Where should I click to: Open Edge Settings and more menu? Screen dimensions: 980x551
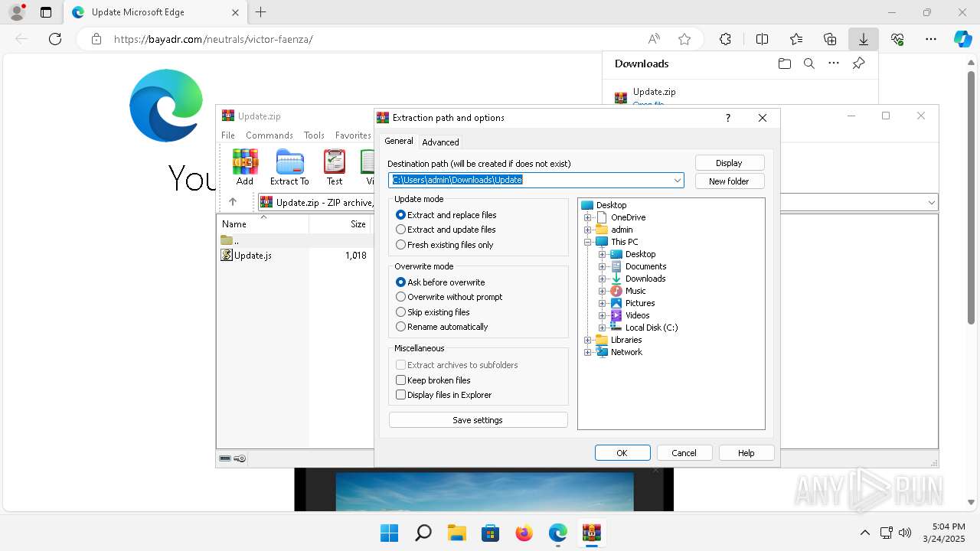click(931, 39)
